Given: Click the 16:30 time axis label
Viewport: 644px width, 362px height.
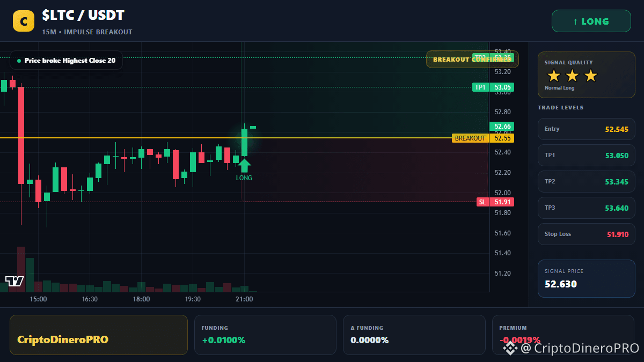Looking at the screenshot, I should tap(90, 299).
